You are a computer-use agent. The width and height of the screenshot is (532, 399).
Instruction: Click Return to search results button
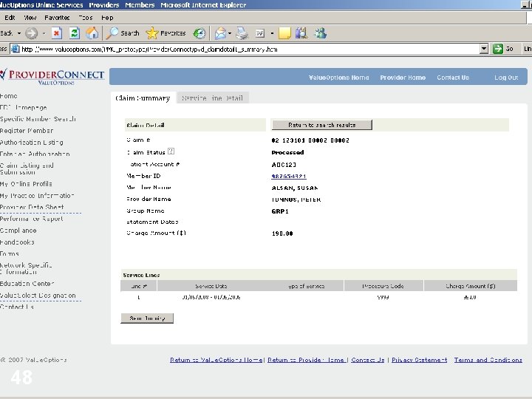(x=321, y=125)
